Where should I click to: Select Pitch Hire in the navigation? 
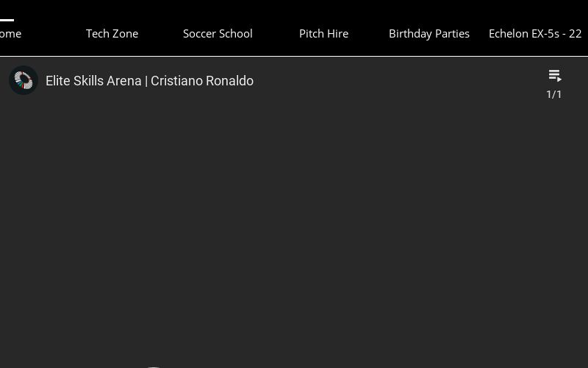323,34
